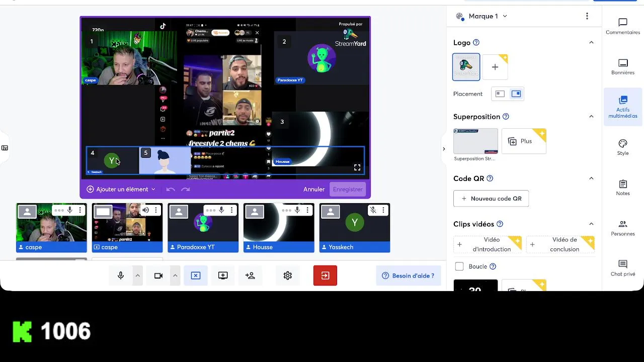Open options for caspe camera card
Viewport: 644px width, 362px height.
tap(80, 210)
